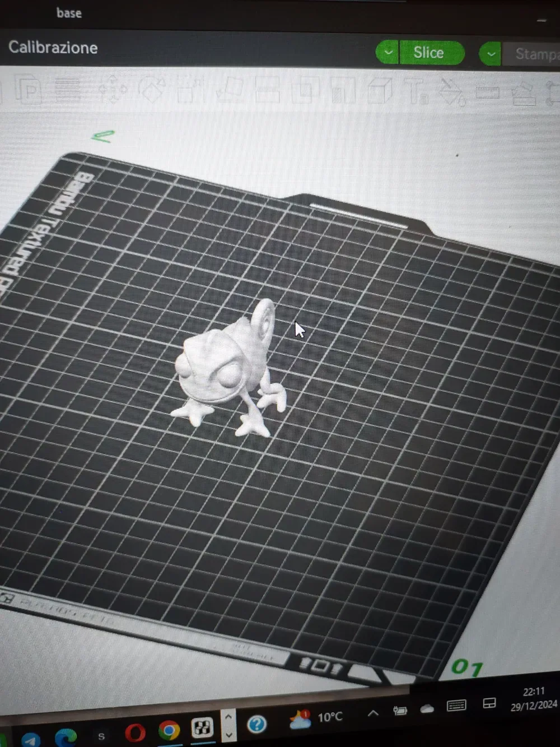
Task: Click the Bambu Studio taskbar icon
Action: (x=202, y=728)
